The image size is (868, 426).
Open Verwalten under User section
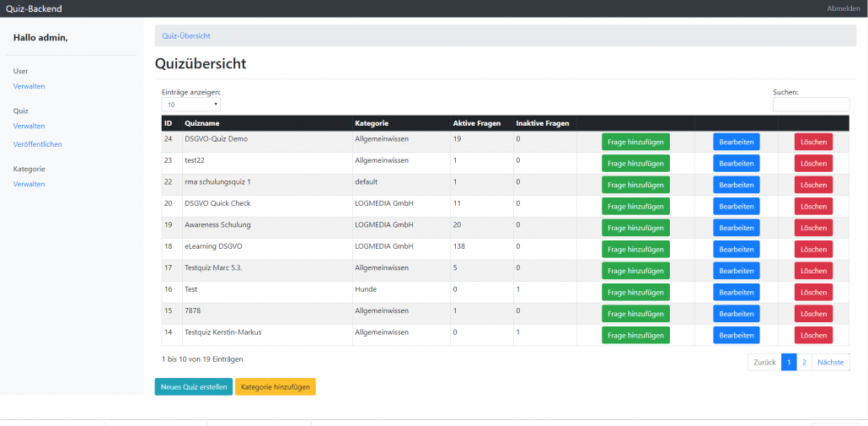point(29,86)
